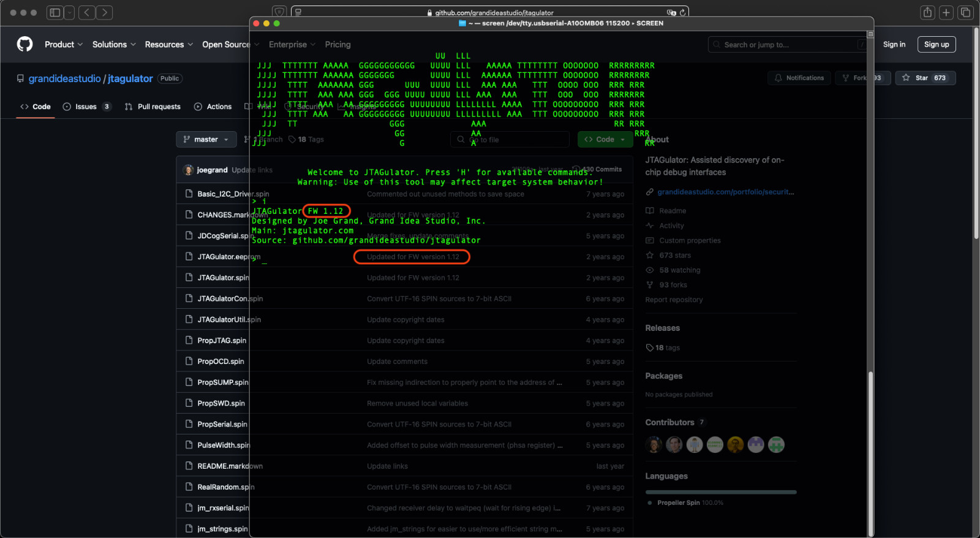
Task: Expand the Resources menu on GitHub
Action: (x=168, y=44)
